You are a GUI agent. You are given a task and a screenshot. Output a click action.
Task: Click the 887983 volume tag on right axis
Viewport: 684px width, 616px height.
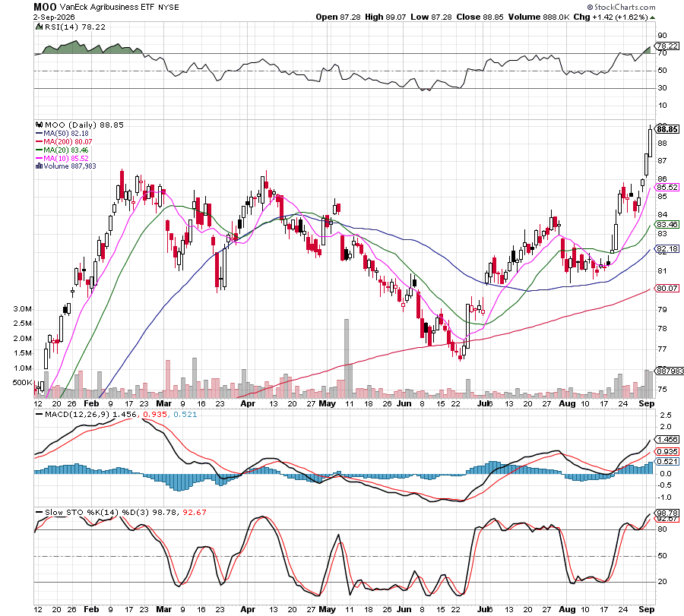coord(670,371)
